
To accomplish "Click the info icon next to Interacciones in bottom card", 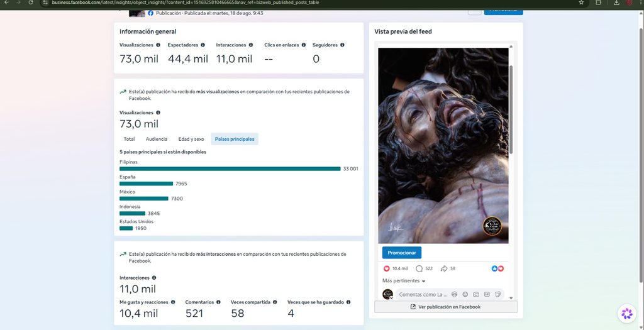I will pos(154,278).
